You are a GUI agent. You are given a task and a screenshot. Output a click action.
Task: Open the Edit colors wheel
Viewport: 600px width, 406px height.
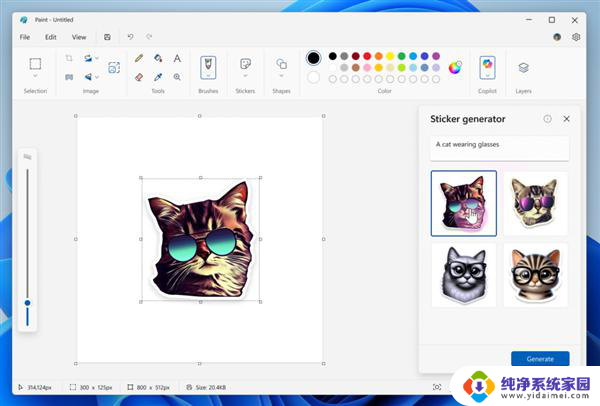[455, 67]
